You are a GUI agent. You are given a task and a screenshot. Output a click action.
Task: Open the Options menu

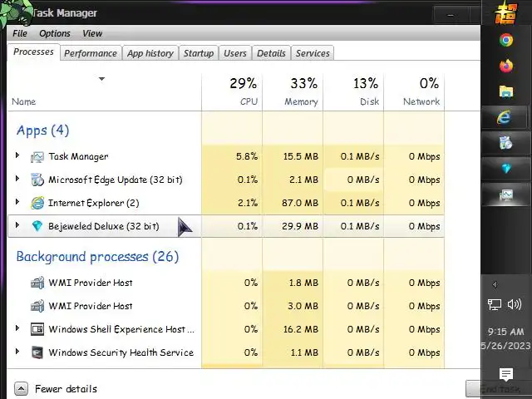(x=55, y=33)
